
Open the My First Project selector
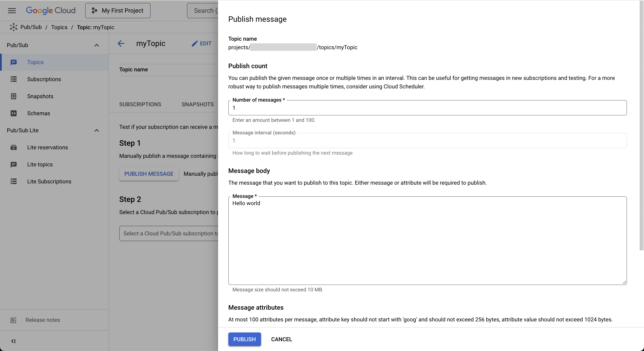click(118, 10)
